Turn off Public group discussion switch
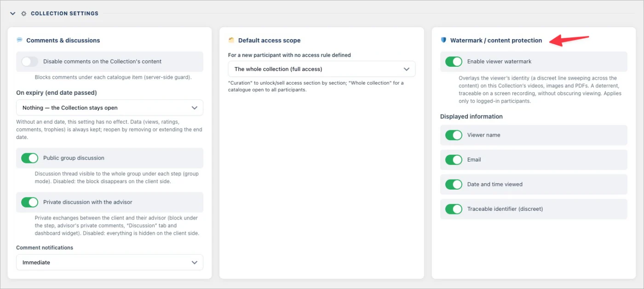The width and height of the screenshot is (644, 289). click(x=29, y=158)
